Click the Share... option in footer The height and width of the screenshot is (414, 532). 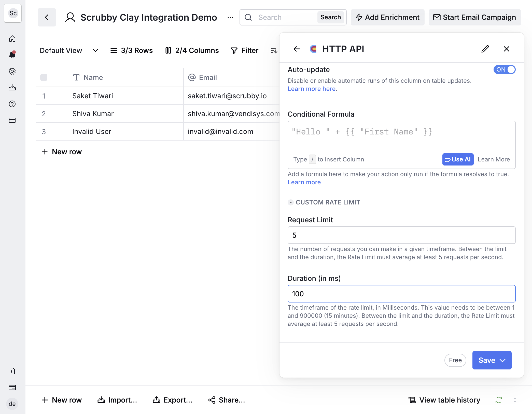coord(227,400)
